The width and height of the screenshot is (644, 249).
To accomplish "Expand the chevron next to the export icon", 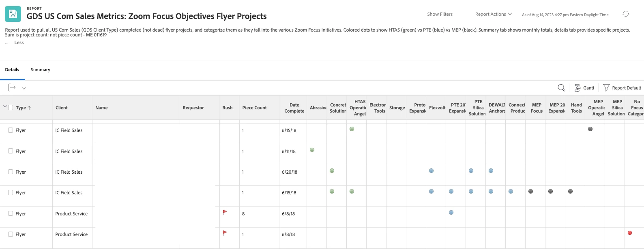I will click(x=24, y=88).
